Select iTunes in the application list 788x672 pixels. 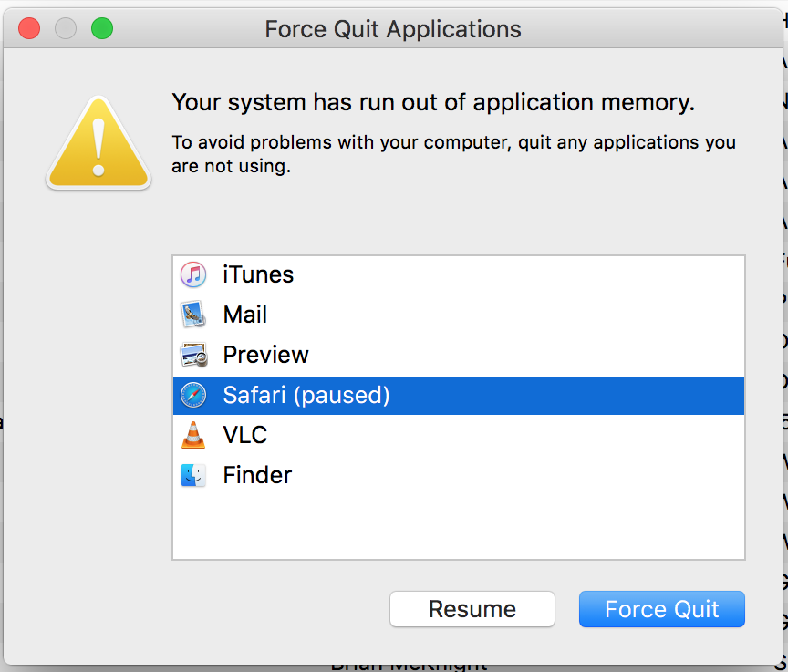pos(459,274)
